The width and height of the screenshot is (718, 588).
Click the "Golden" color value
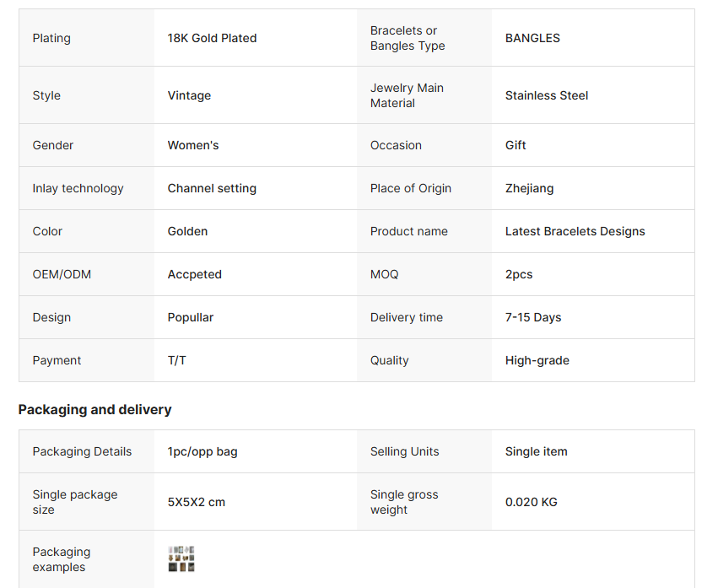pos(187,231)
